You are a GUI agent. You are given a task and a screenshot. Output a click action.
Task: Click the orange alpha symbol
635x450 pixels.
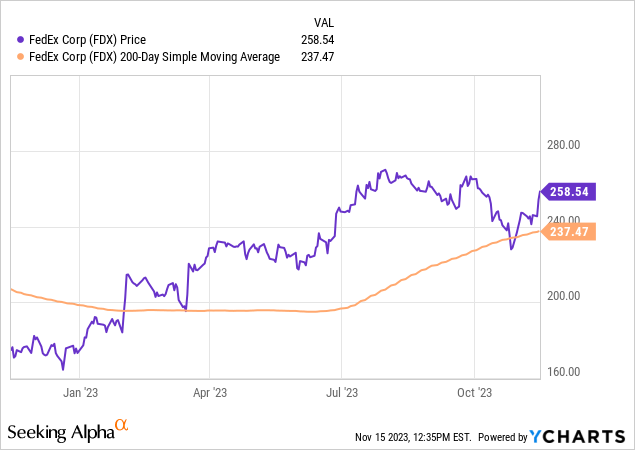click(122, 427)
